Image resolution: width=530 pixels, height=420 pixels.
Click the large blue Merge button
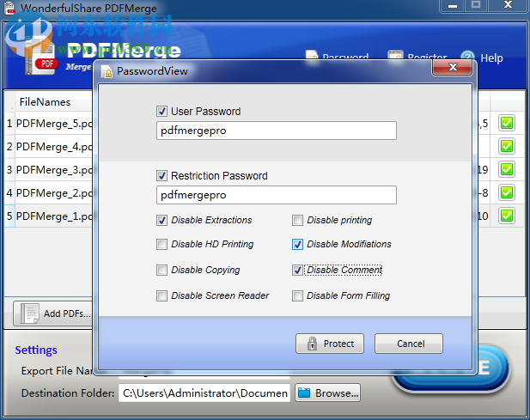click(493, 369)
